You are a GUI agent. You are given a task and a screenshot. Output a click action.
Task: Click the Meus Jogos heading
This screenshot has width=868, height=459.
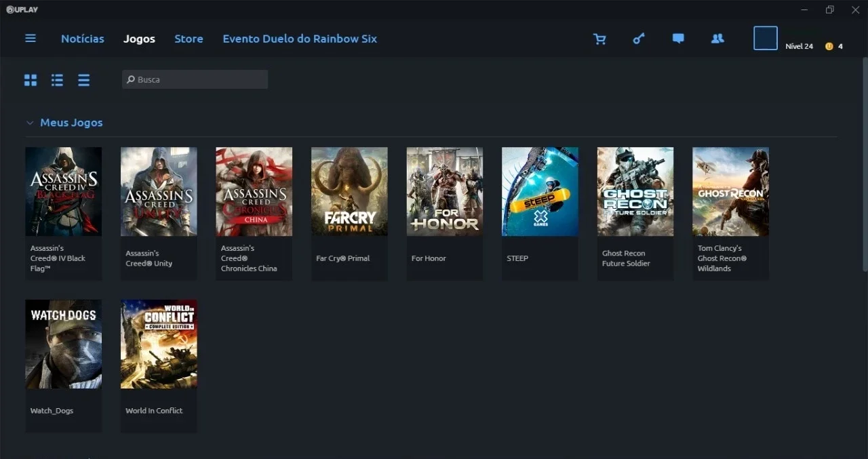(71, 123)
